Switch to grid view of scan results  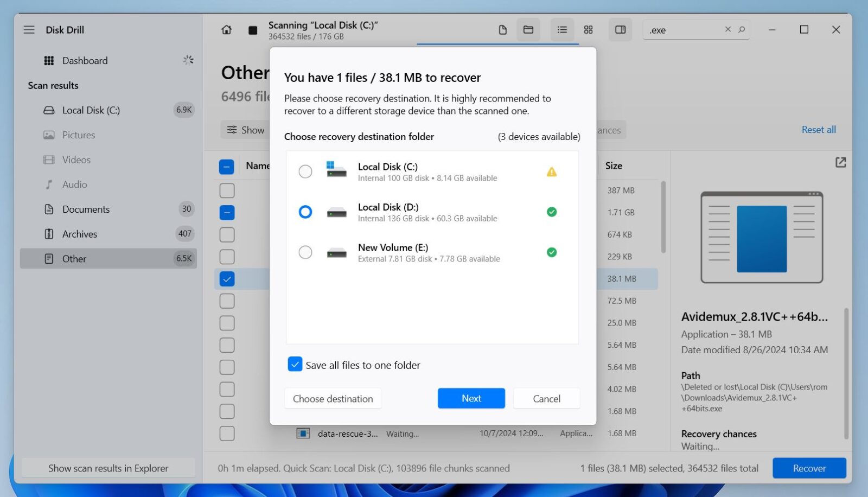point(588,30)
